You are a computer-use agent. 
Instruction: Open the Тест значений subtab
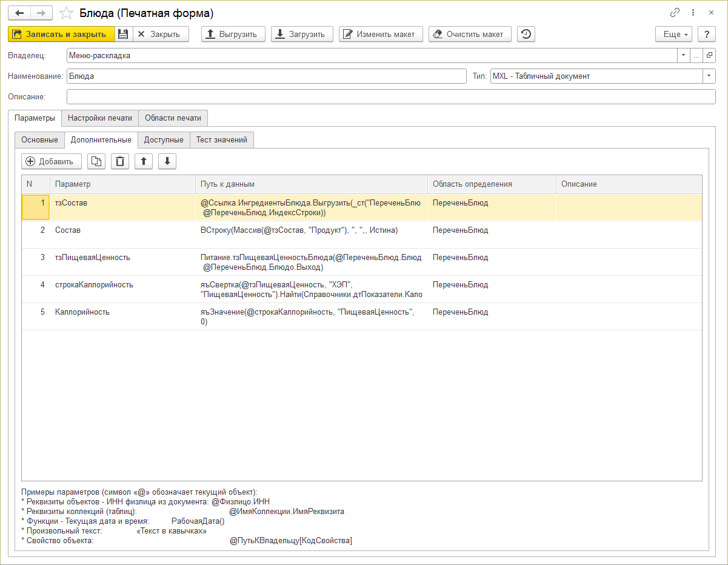222,140
